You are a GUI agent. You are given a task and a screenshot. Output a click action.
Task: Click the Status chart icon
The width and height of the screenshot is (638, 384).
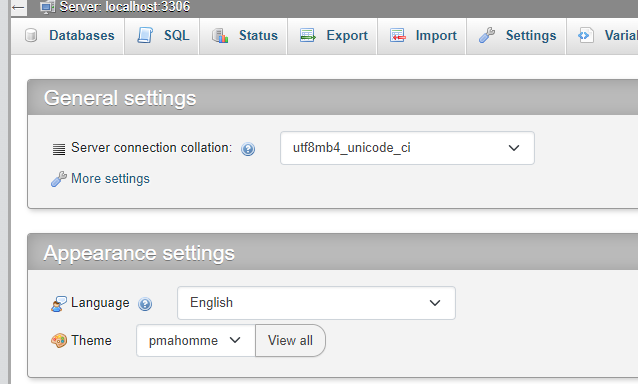click(x=220, y=36)
